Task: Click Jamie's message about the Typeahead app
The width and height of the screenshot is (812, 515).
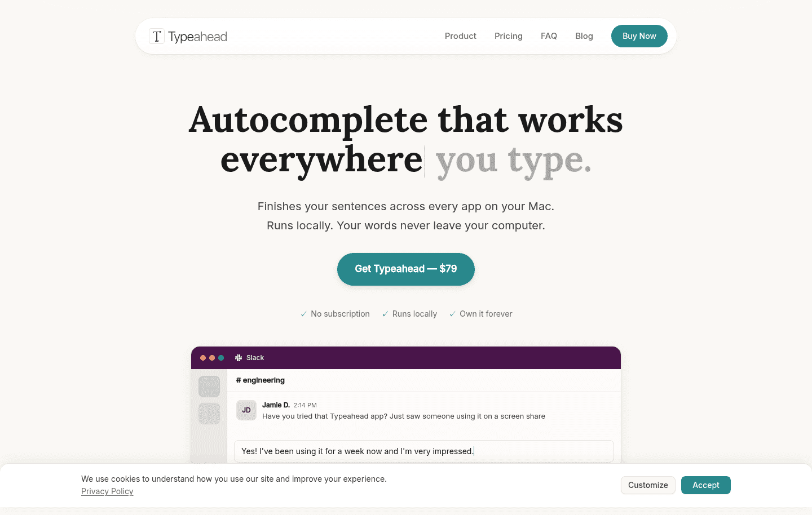Action: [x=404, y=416]
